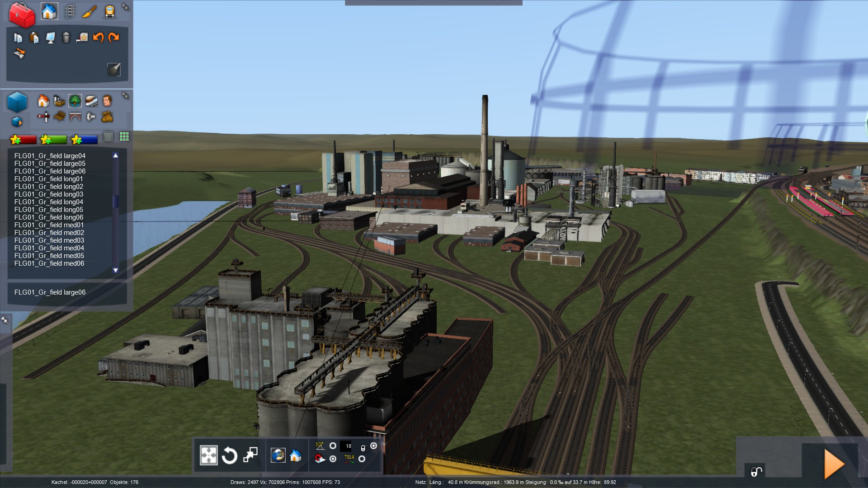
Task: Toggle the 30-degree angle snap radio
Action: 333,446
